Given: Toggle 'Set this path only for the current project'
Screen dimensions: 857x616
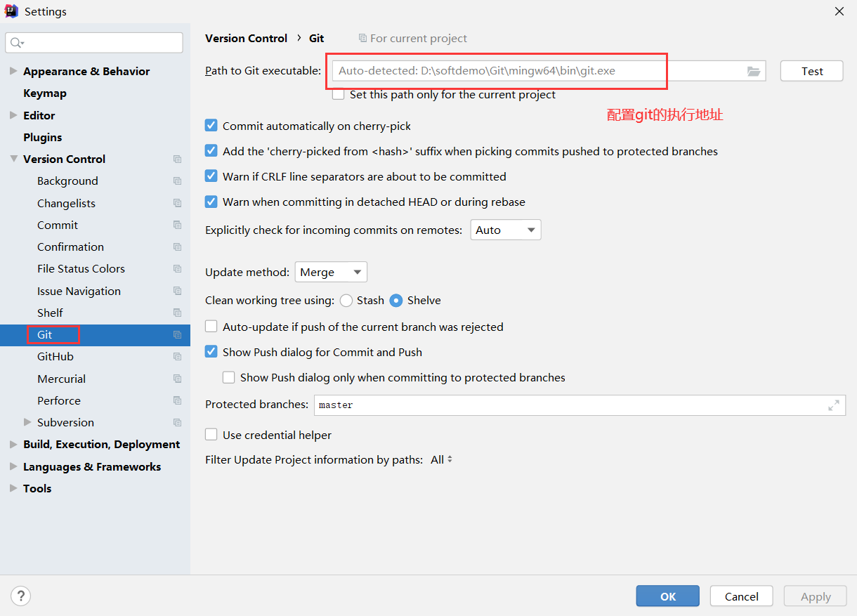Looking at the screenshot, I should click(x=339, y=94).
